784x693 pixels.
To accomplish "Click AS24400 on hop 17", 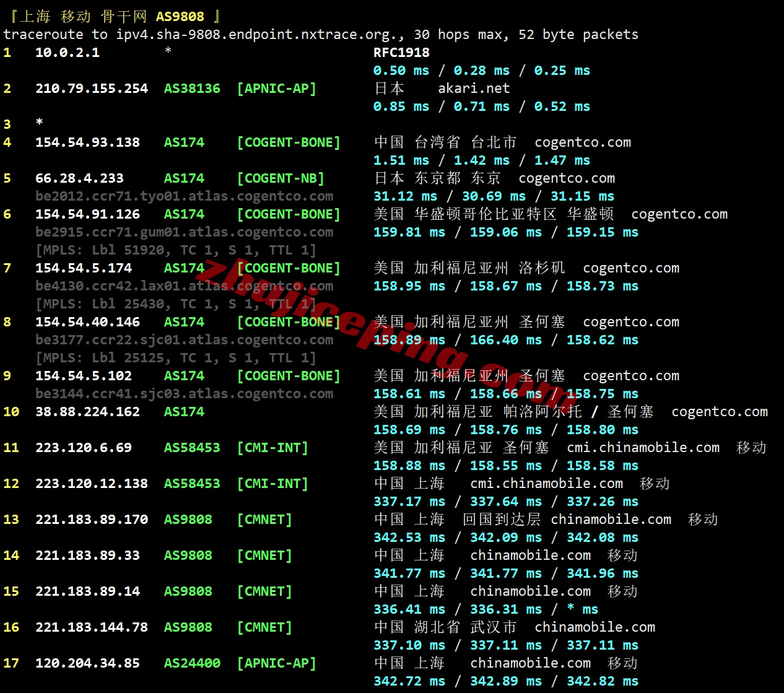I will click(x=192, y=663).
